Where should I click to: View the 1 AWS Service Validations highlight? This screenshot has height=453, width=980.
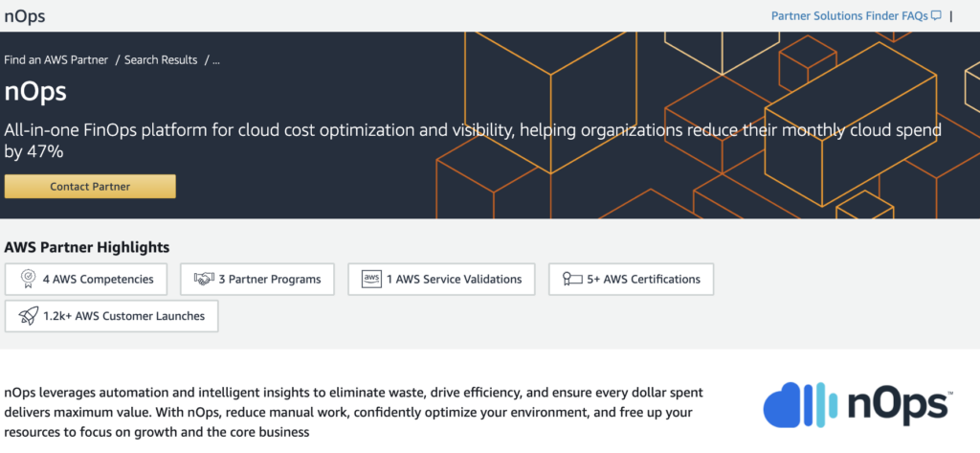[453, 280]
